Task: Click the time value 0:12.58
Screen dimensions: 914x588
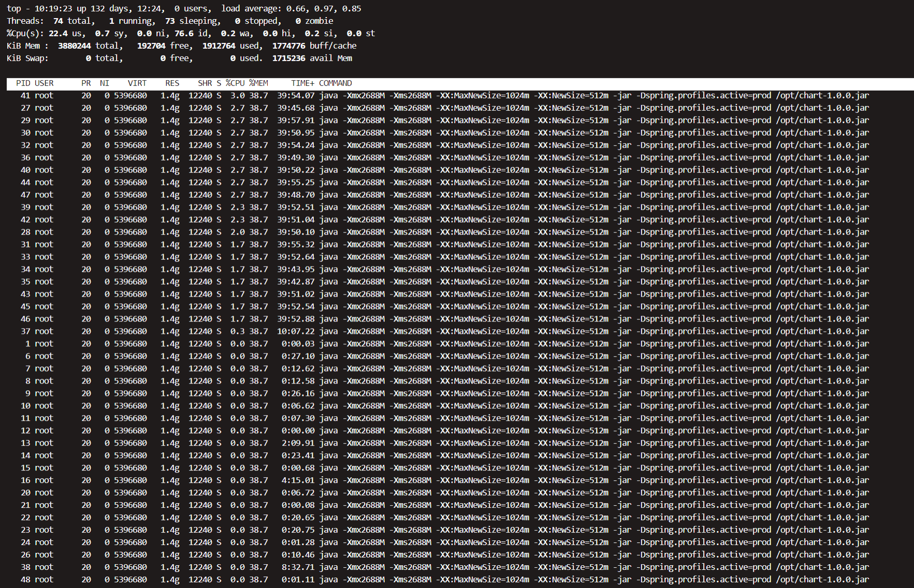Action: 298,381
